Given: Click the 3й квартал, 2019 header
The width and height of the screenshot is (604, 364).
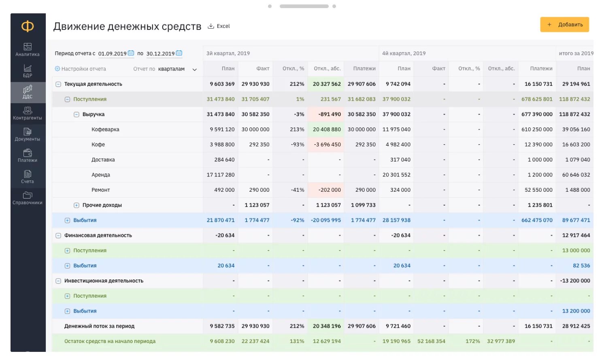Looking at the screenshot, I should pyautogui.click(x=228, y=53).
